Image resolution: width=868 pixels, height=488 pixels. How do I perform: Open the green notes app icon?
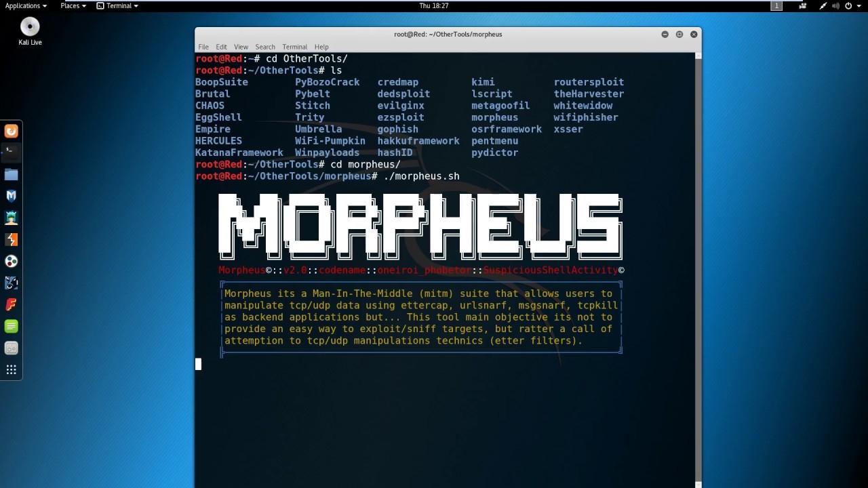coord(11,326)
